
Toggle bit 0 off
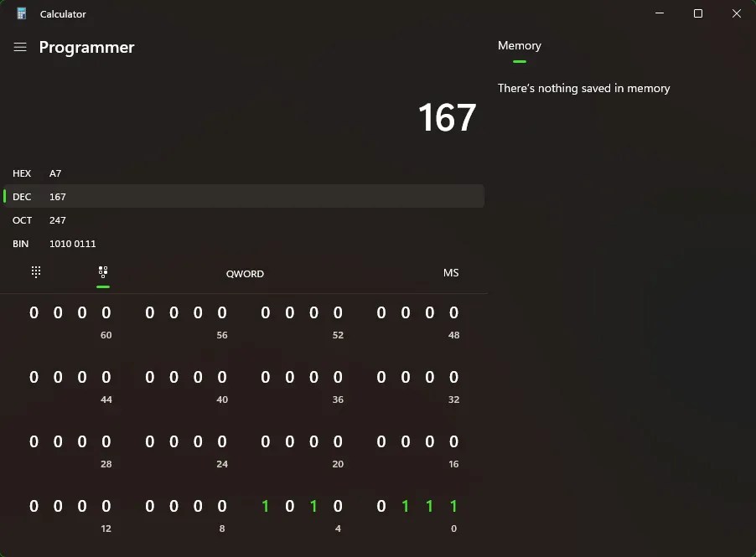tap(453, 506)
